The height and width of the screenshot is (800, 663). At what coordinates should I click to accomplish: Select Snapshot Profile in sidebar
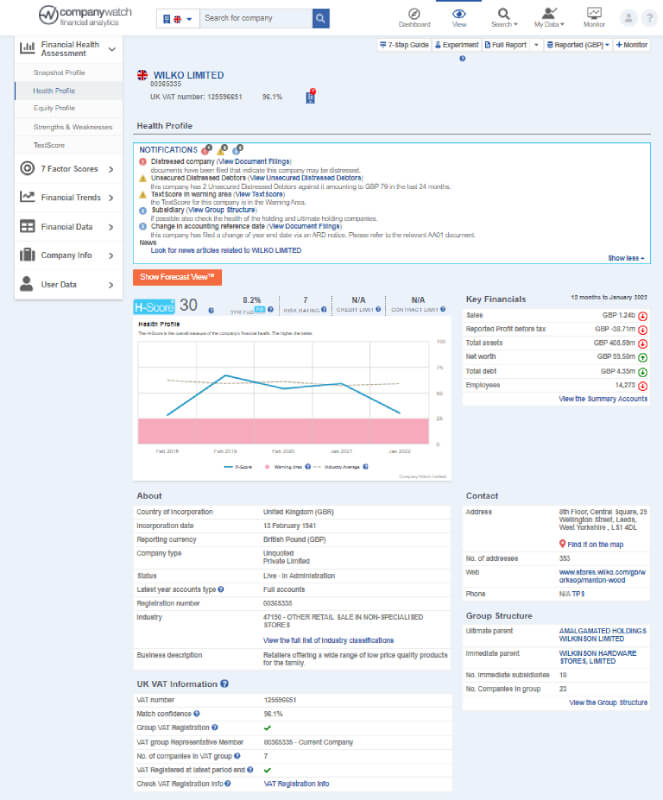[59, 72]
